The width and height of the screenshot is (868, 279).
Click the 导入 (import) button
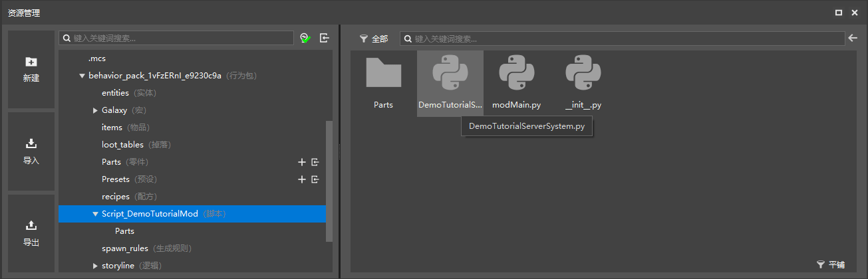point(31,151)
